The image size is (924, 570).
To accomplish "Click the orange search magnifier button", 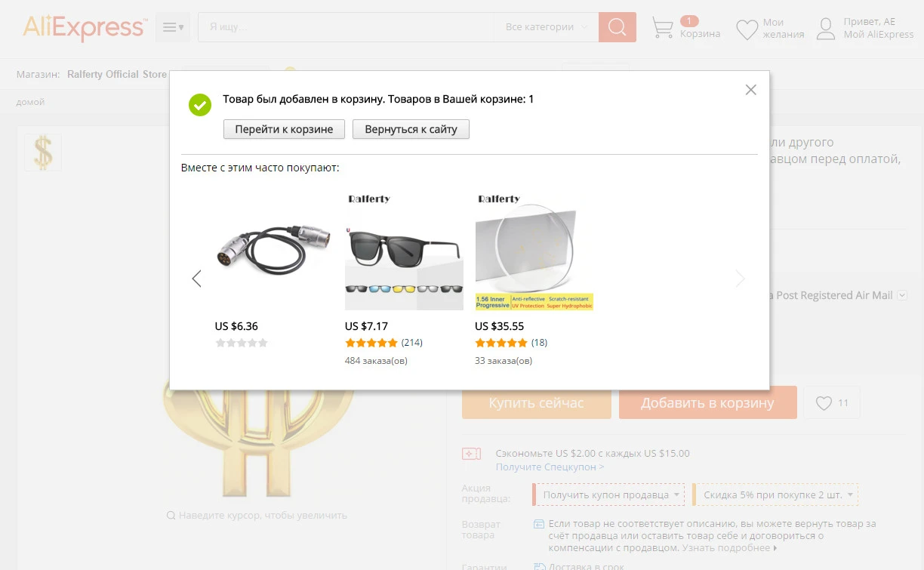I will 618,27.
